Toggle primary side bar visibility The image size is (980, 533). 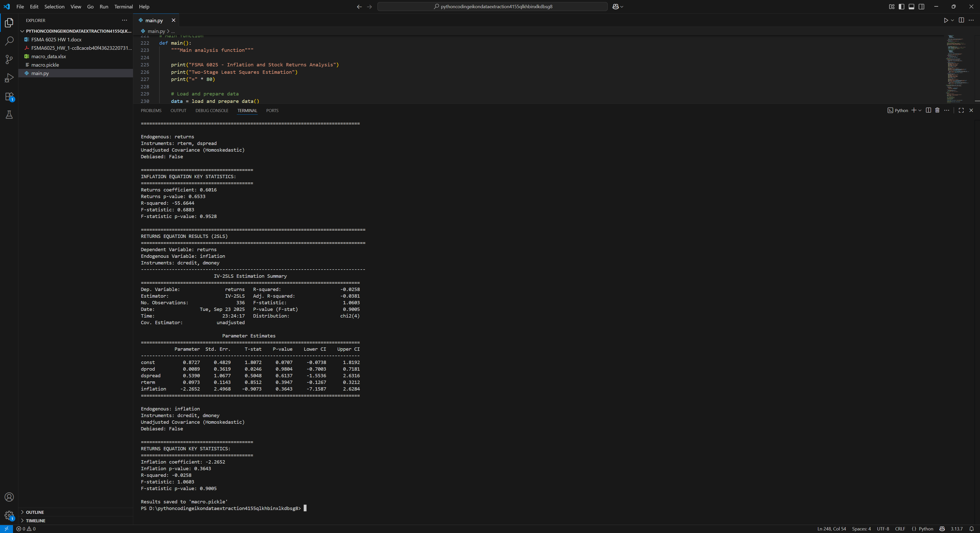pos(901,6)
